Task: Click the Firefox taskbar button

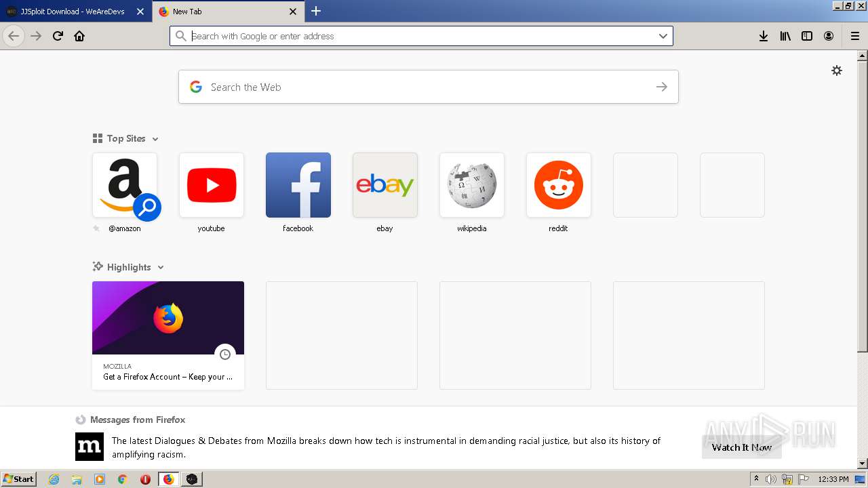Action: pyautogui.click(x=169, y=479)
